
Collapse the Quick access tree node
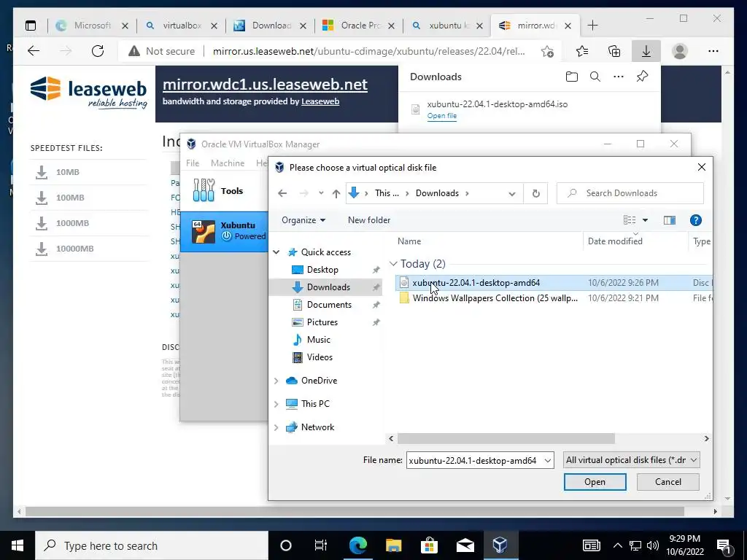276,252
